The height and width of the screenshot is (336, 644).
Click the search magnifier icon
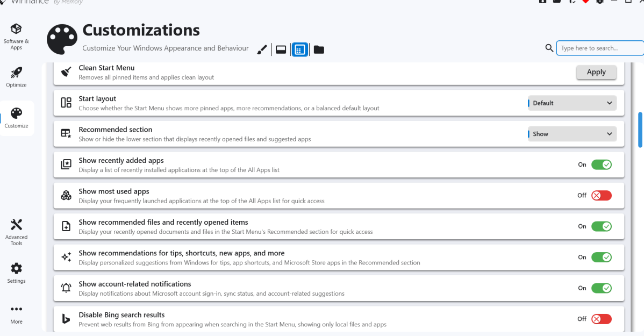click(549, 48)
